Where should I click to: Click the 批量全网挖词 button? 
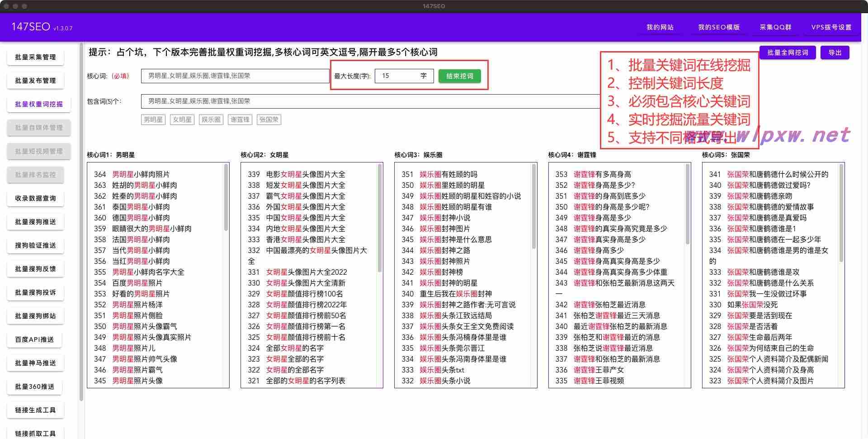coord(788,52)
